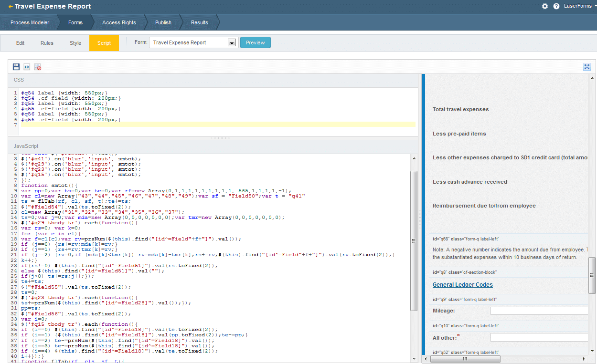Click 'Total travel expenses' label in preview
This screenshot has width=597, height=364.
461,109
